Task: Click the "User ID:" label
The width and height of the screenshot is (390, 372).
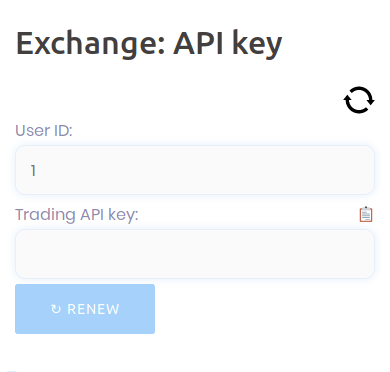Action: pyautogui.click(x=44, y=130)
